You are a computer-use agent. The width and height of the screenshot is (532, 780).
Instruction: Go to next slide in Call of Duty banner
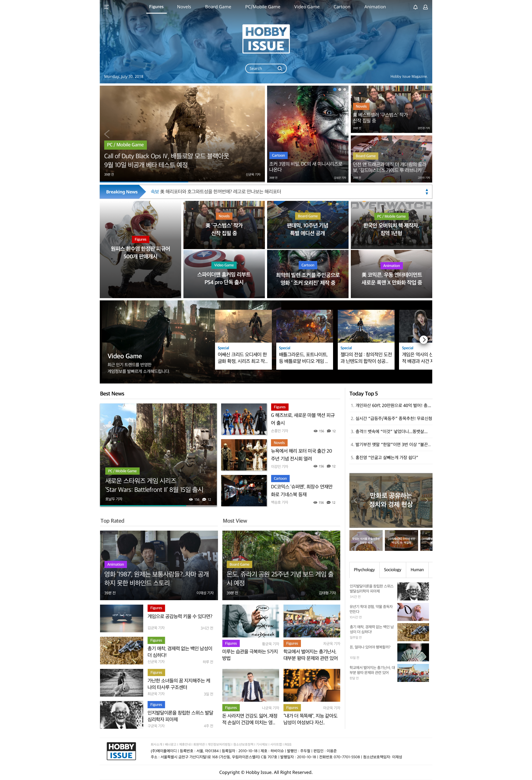tap(258, 134)
